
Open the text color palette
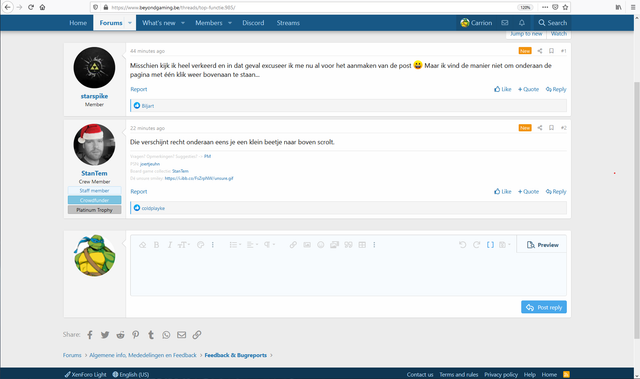coord(200,245)
